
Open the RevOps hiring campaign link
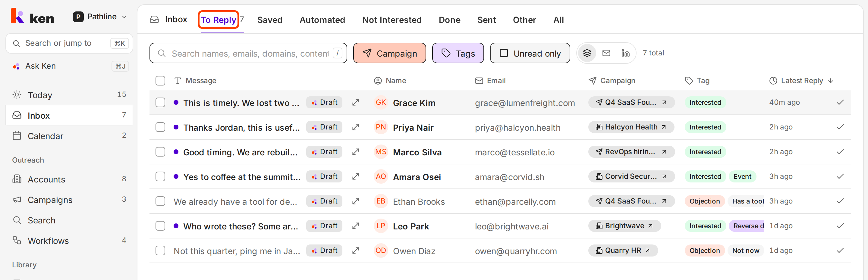coord(631,152)
